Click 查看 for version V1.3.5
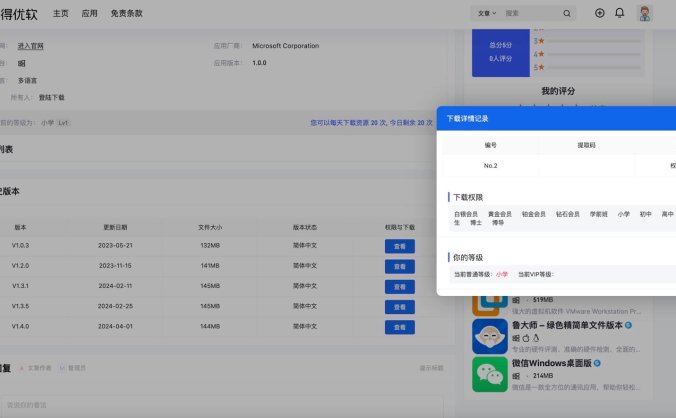676x418 pixels. tap(400, 307)
